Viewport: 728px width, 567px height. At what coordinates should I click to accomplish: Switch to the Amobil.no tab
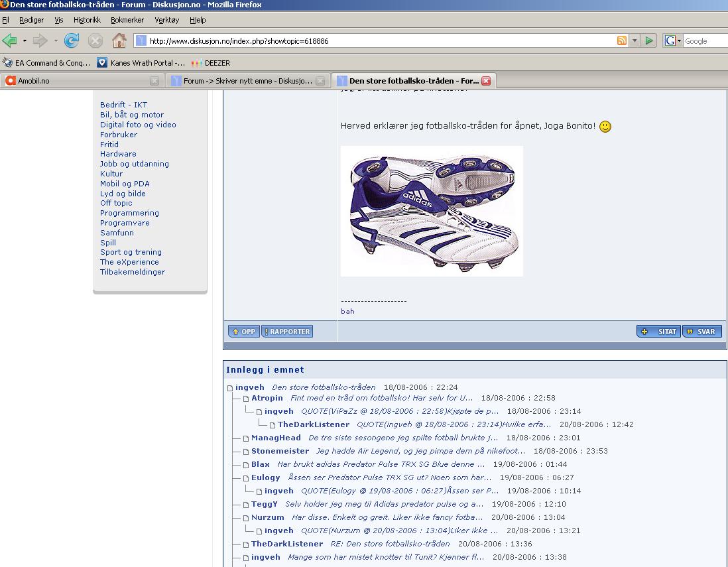[x=82, y=81]
